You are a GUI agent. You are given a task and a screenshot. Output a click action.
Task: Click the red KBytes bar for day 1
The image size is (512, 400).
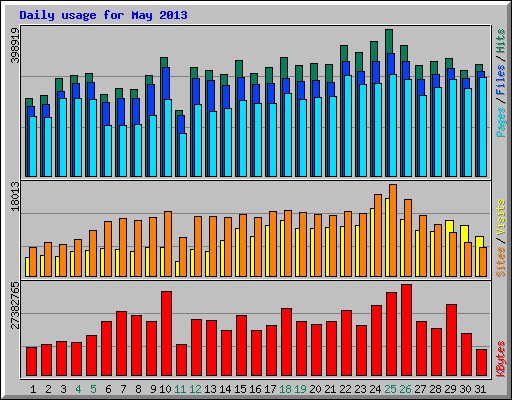[31, 361]
